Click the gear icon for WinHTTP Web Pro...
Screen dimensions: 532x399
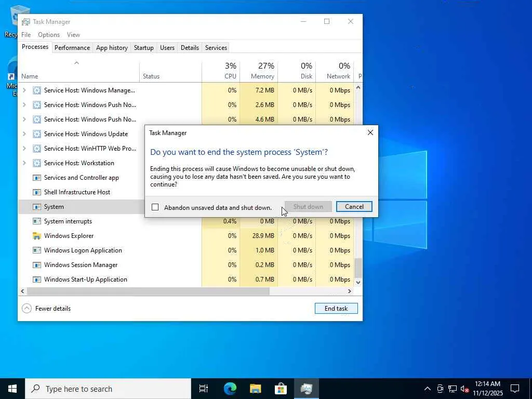pyautogui.click(x=37, y=149)
